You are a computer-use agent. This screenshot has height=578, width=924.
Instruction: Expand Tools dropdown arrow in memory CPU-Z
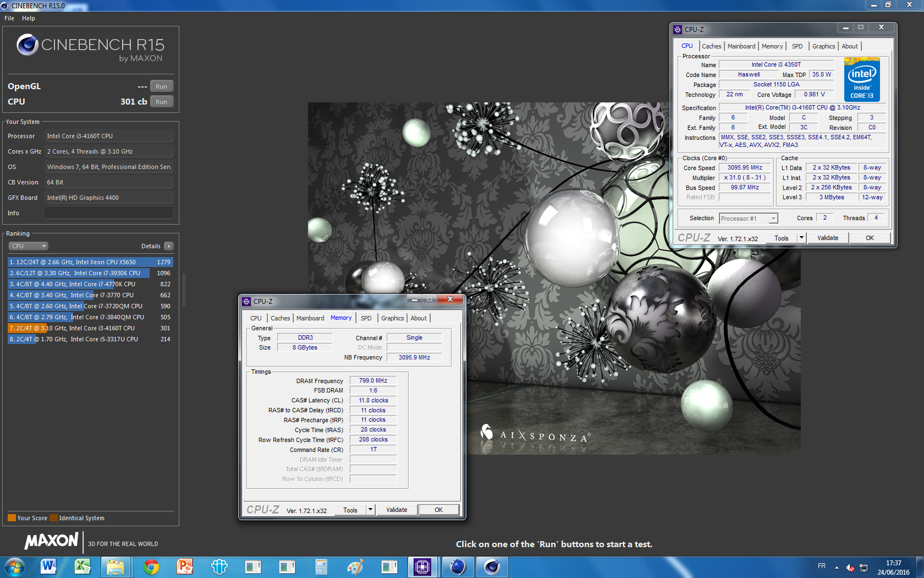tap(370, 510)
